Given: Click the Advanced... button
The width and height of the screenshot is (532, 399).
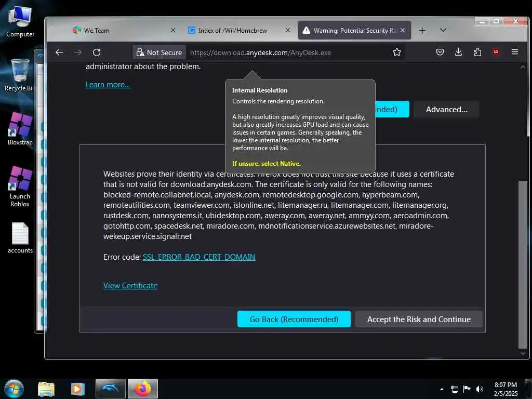Looking at the screenshot, I should [446, 109].
